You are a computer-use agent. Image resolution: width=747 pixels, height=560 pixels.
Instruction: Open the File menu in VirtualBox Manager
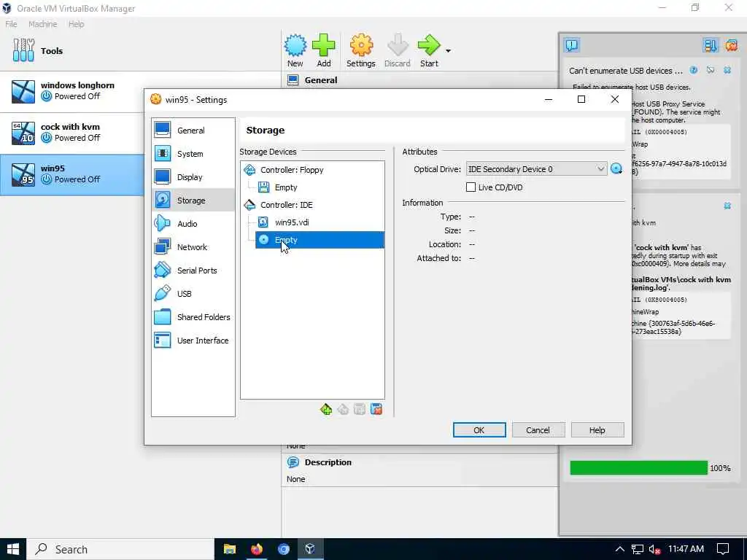coord(11,24)
